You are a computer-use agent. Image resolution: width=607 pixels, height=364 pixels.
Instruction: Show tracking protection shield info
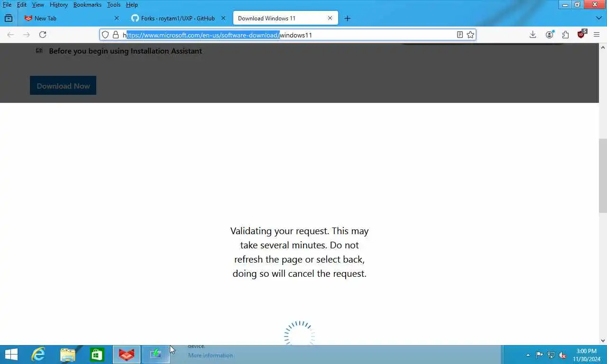(105, 35)
